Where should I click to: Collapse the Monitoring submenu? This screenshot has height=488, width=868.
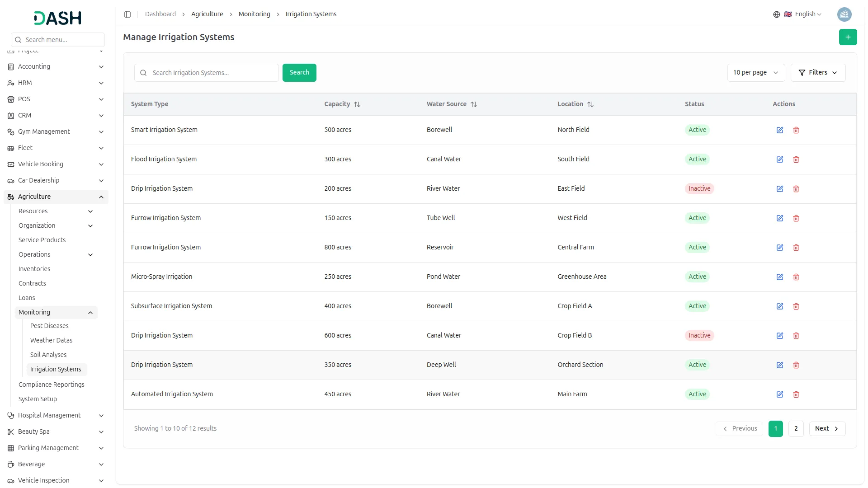click(x=90, y=313)
